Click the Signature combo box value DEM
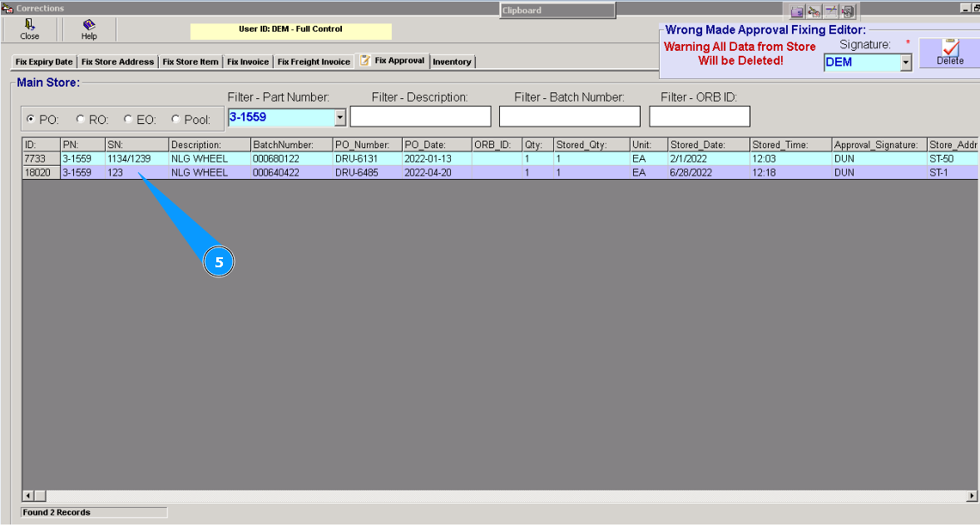980x527 pixels. 863,62
